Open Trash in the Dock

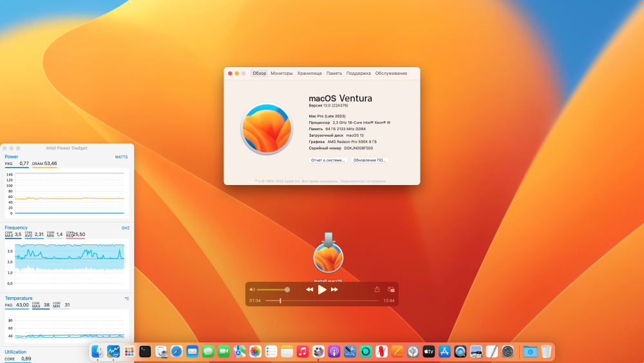point(546,351)
